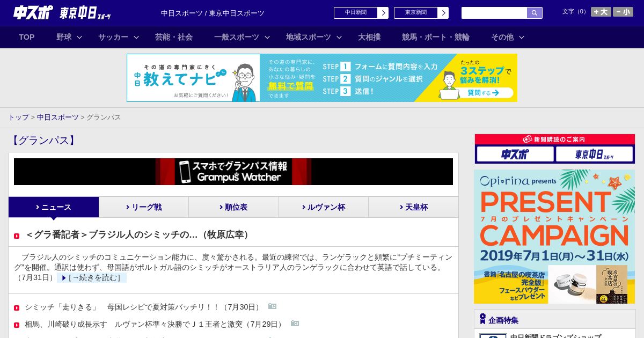Click 続きを読む read-more link

click(x=92, y=278)
